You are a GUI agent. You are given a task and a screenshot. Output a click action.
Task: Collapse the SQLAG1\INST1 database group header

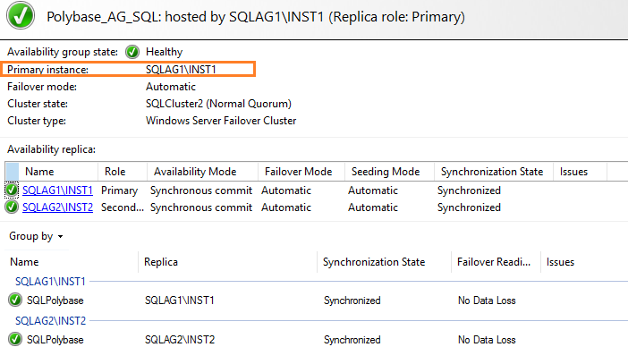coord(50,282)
